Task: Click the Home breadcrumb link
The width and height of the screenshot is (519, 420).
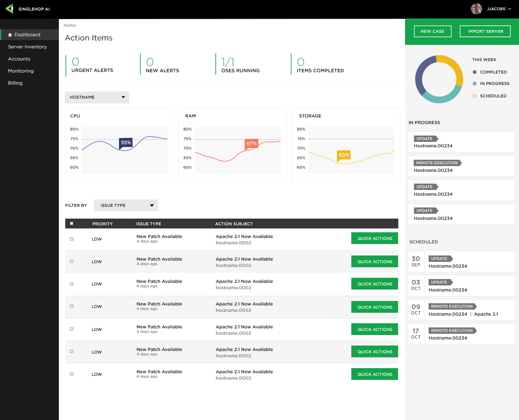Action: [70, 25]
